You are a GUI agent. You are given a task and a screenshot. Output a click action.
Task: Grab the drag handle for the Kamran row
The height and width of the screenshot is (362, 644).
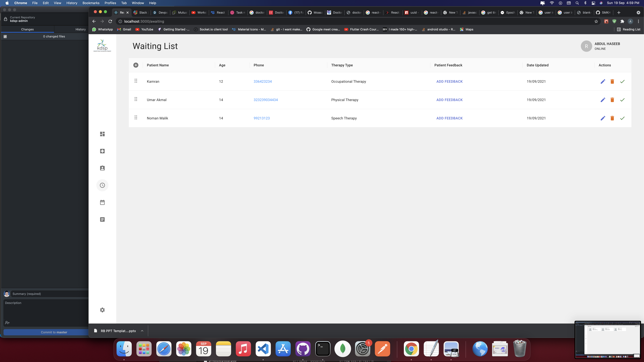(x=136, y=81)
